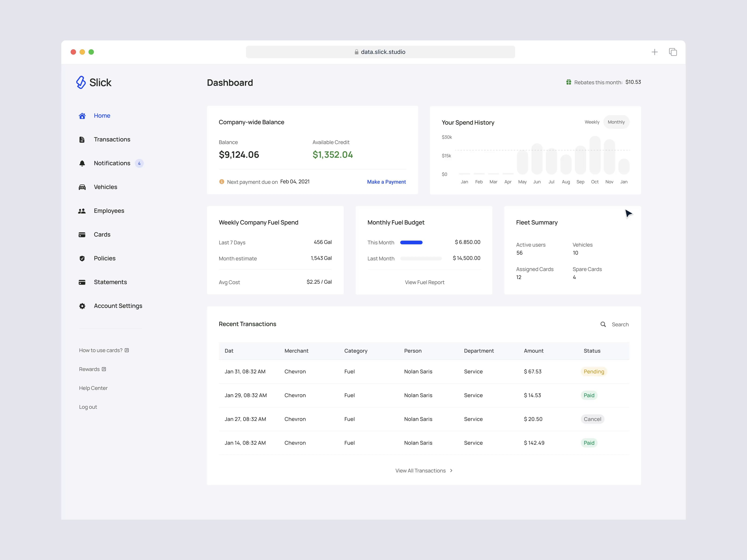Select Transactions in the sidebar menu

click(112, 139)
